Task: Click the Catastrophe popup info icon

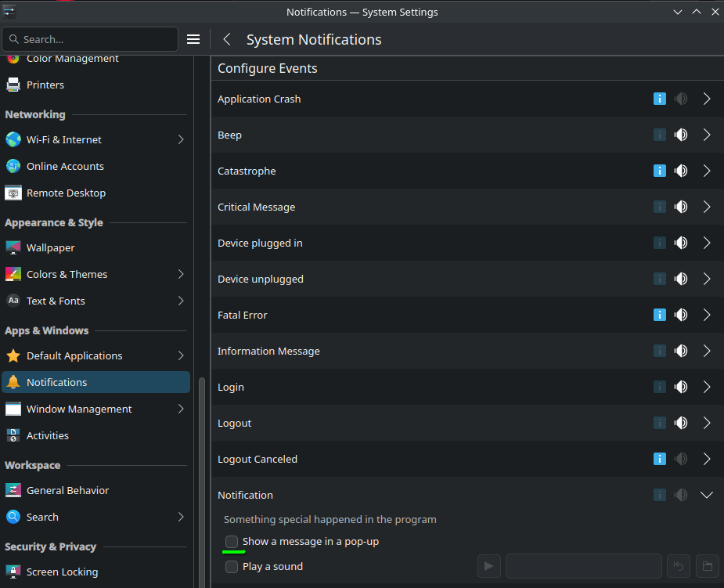Action: [659, 171]
